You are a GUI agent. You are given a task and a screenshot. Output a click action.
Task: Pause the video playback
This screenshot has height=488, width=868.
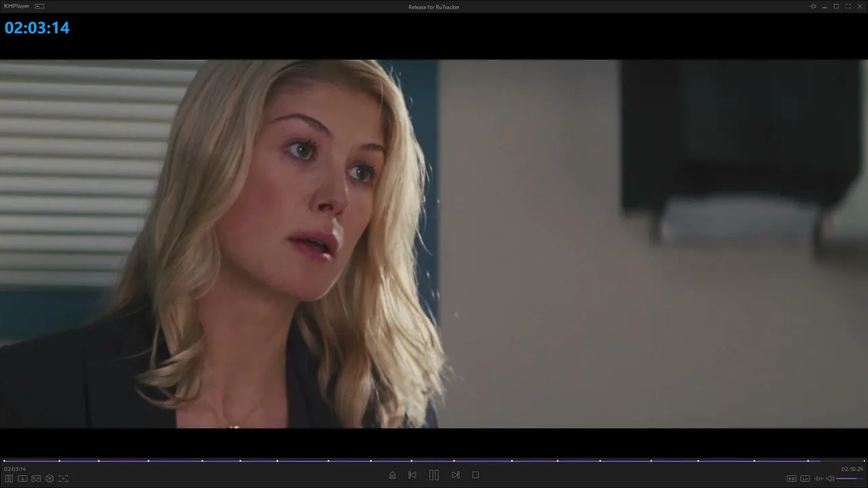pos(434,475)
